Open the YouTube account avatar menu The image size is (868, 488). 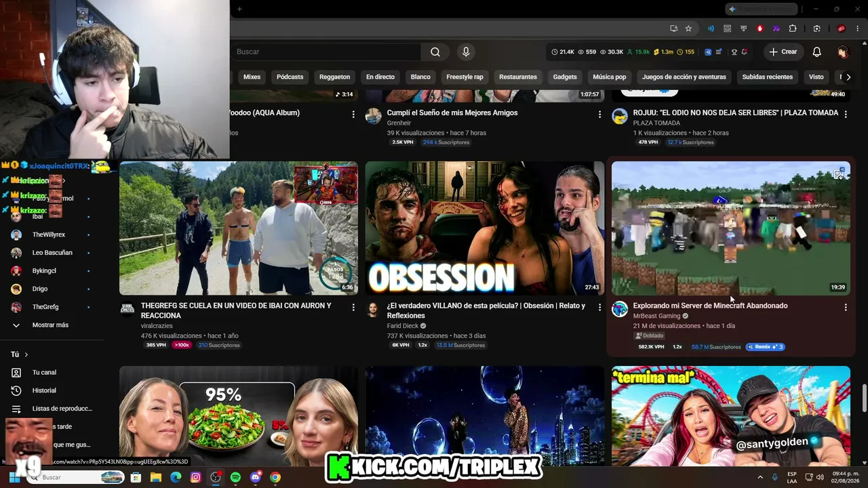point(843,52)
